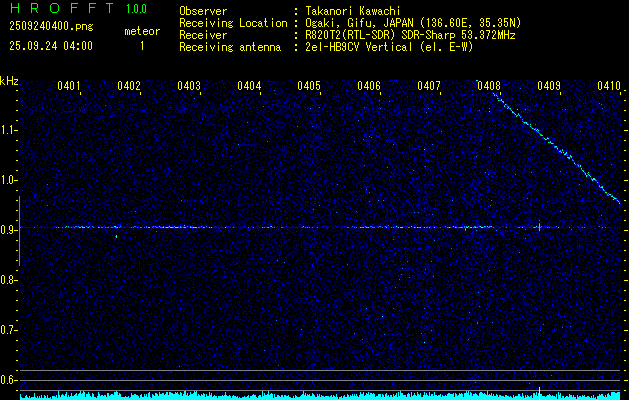Click the "Receiving antenna" field label
The width and height of the screenshot is (629, 400).
point(230,47)
